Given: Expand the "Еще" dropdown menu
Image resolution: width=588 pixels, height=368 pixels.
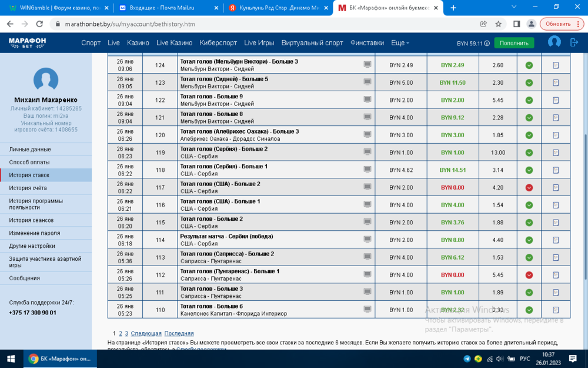Looking at the screenshot, I should (x=400, y=43).
